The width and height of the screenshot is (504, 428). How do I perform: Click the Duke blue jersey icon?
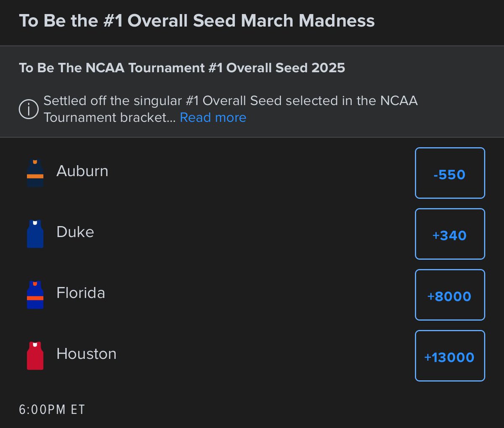(35, 234)
